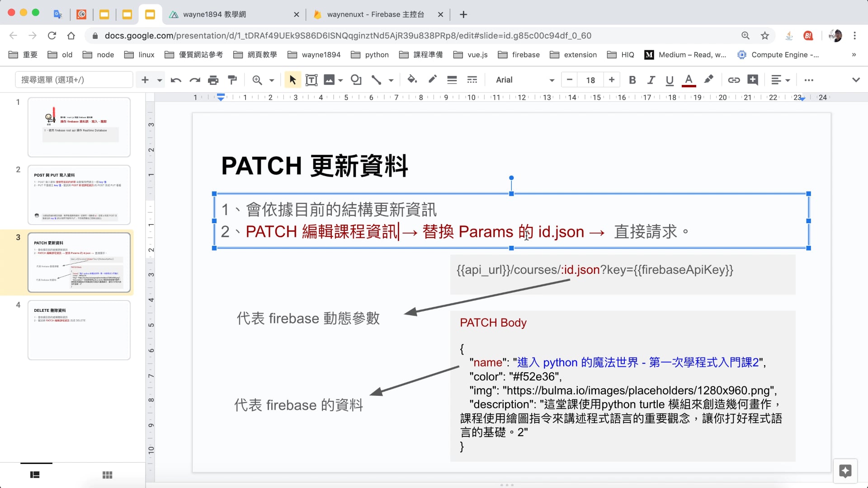The height and width of the screenshot is (488, 868).
Task: Click the insert link icon
Action: coord(733,80)
